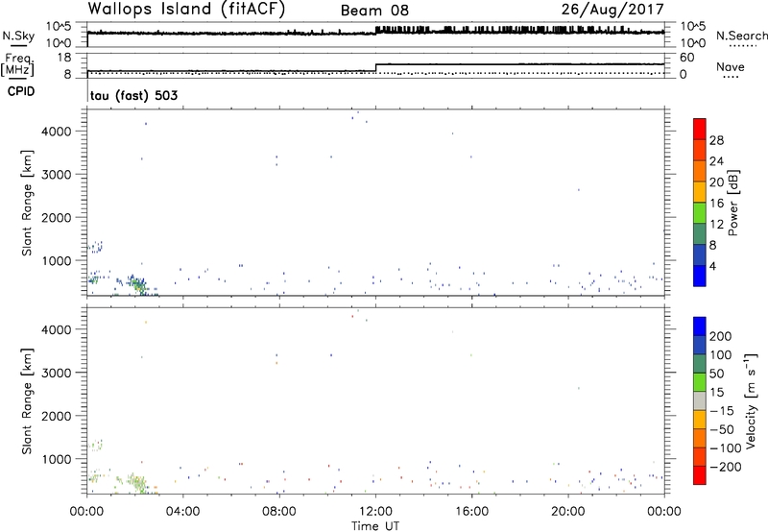Click the '08:00' time tick label
This screenshot has width=768, height=532.
[279, 512]
